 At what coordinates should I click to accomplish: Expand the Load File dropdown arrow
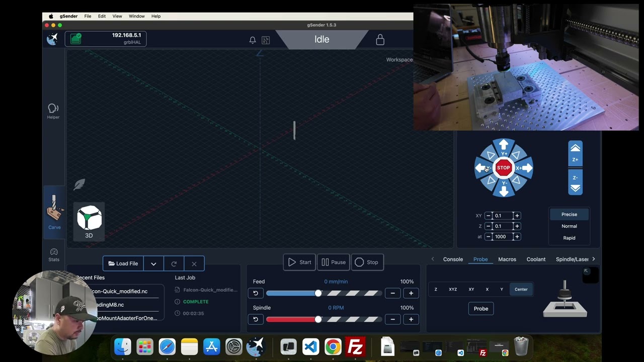pos(153,263)
